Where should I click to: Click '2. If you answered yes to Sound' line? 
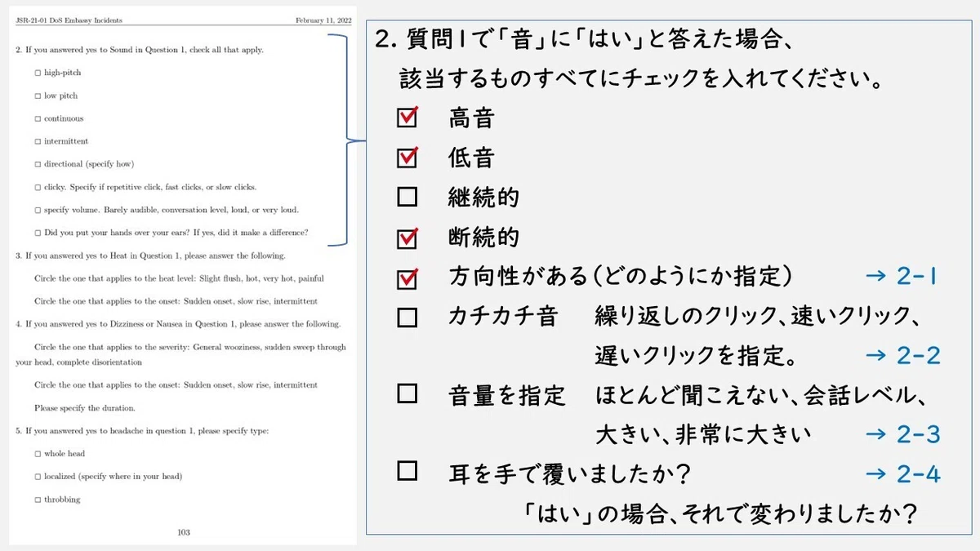pos(140,50)
